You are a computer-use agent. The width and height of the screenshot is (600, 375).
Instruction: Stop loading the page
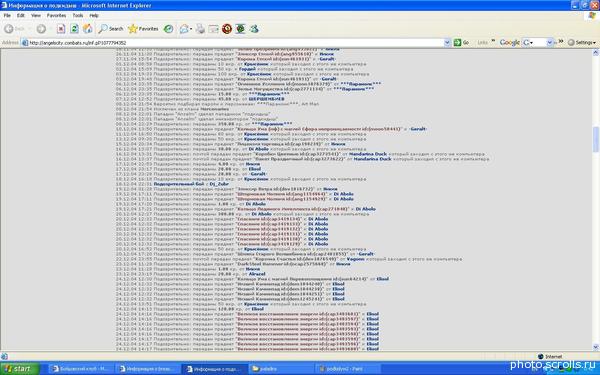(61, 29)
